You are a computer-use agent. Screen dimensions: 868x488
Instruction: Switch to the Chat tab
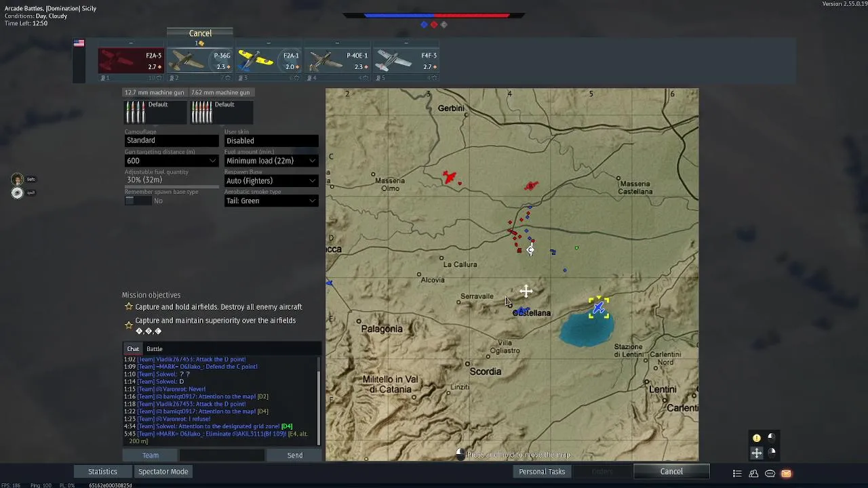133,349
